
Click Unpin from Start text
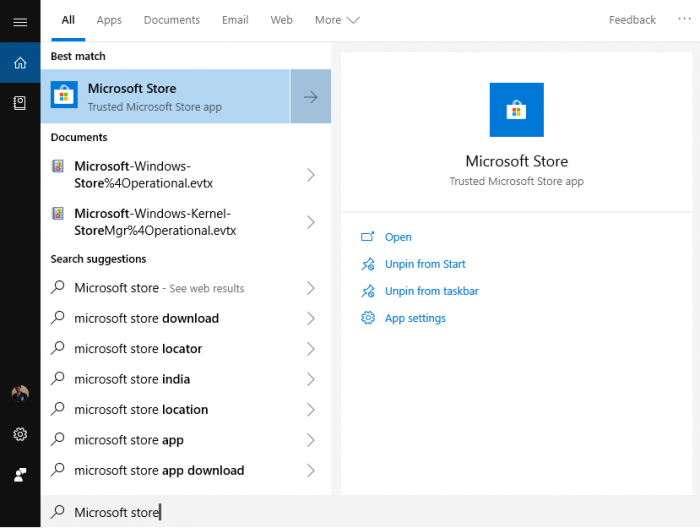[x=425, y=264]
